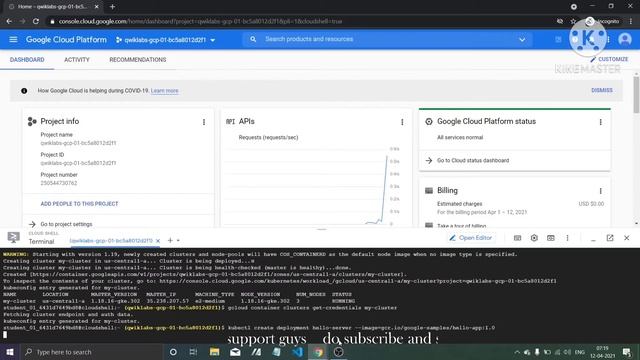Click the Cloud Shell web preview icon

[551, 238]
